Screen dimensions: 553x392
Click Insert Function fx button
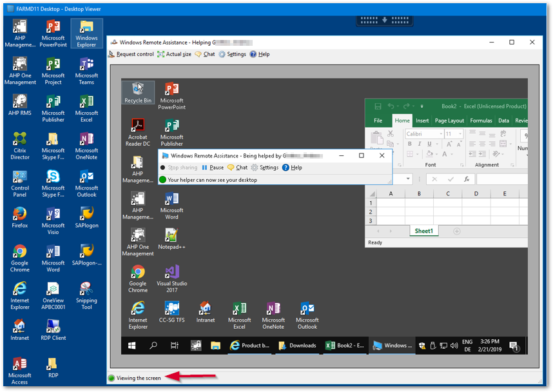pyautogui.click(x=467, y=179)
